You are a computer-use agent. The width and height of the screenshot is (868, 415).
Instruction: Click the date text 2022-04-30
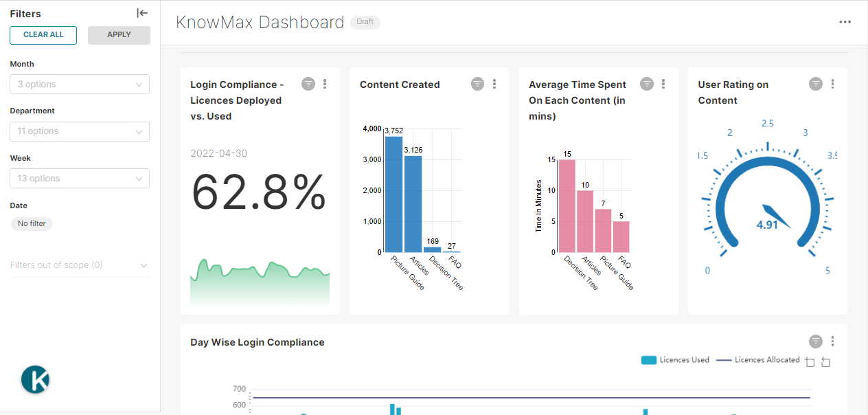coord(219,153)
